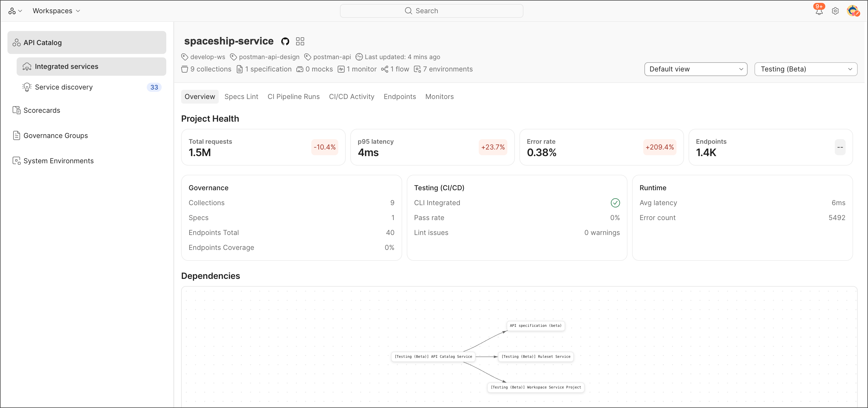
Task: Switch to the Specs Lint tab
Action: click(241, 96)
